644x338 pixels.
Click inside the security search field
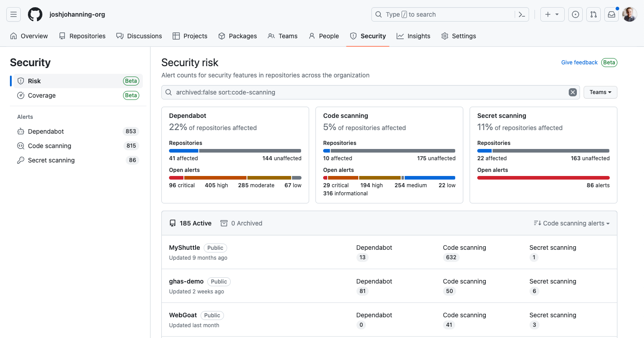click(315, 92)
